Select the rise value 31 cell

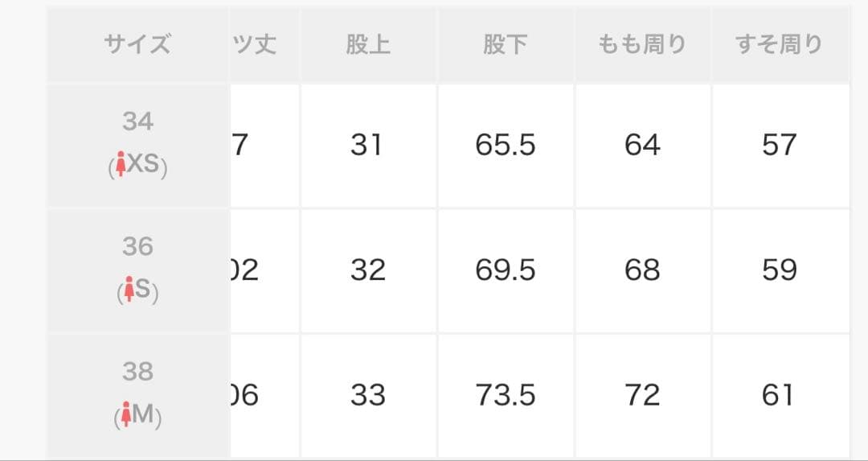368,146
